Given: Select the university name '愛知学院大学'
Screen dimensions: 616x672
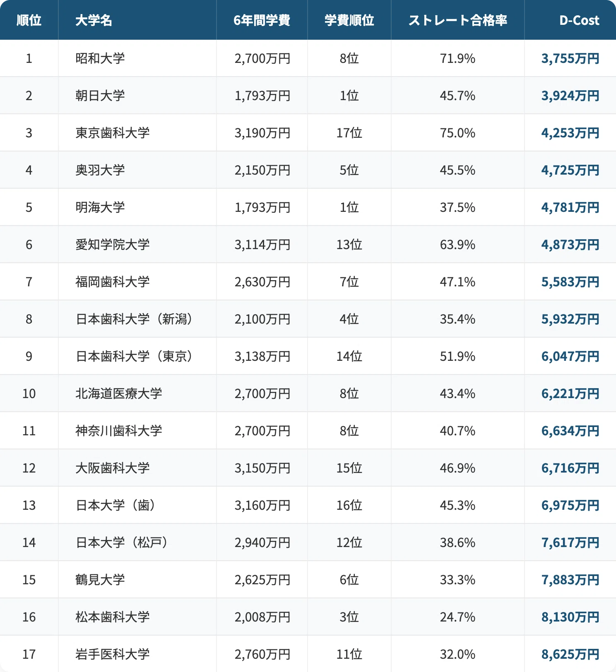Looking at the screenshot, I should click(x=113, y=245).
